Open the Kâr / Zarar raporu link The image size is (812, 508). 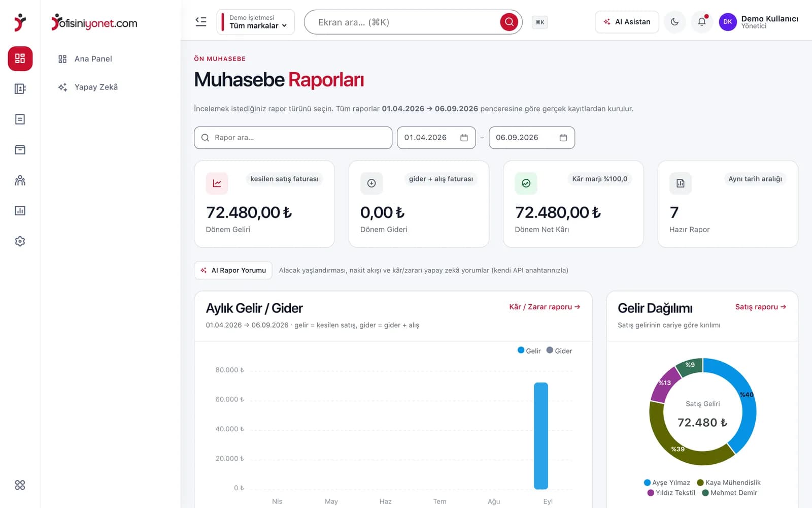pos(545,307)
